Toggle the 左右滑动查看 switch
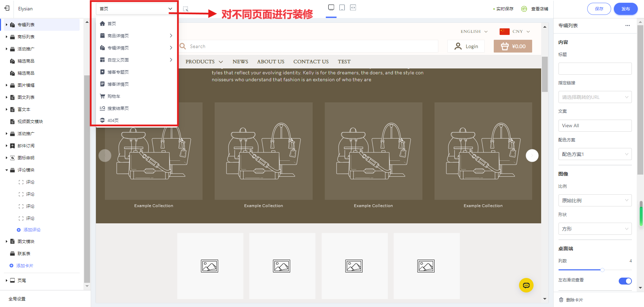The image size is (644, 307). (x=625, y=281)
